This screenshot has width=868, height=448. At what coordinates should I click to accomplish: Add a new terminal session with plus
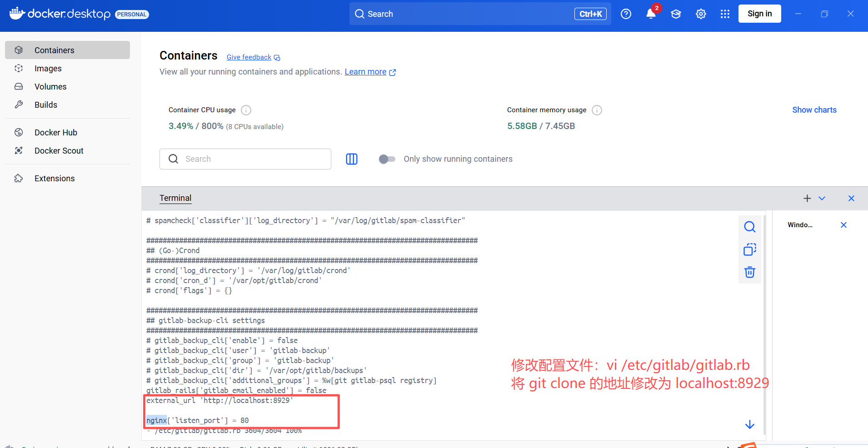(x=807, y=199)
